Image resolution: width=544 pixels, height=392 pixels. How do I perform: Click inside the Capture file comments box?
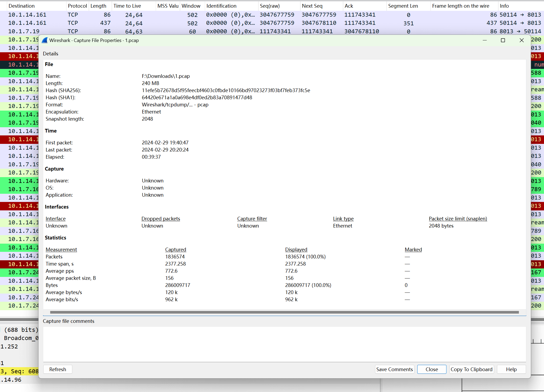click(285, 344)
